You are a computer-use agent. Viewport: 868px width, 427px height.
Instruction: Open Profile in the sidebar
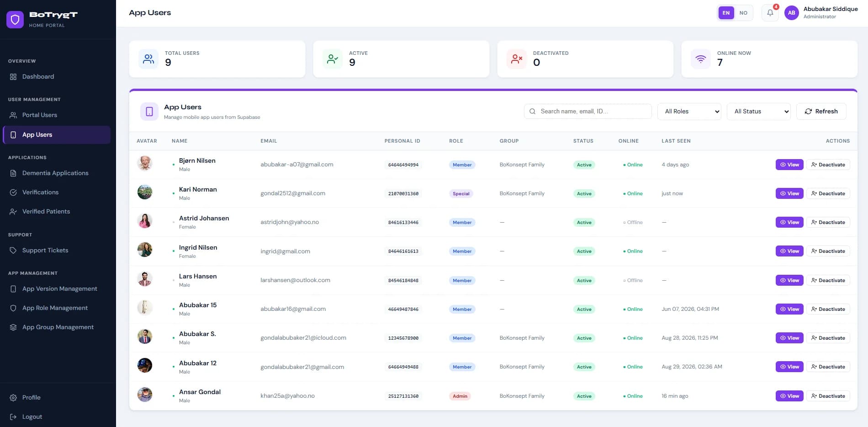[57, 398]
